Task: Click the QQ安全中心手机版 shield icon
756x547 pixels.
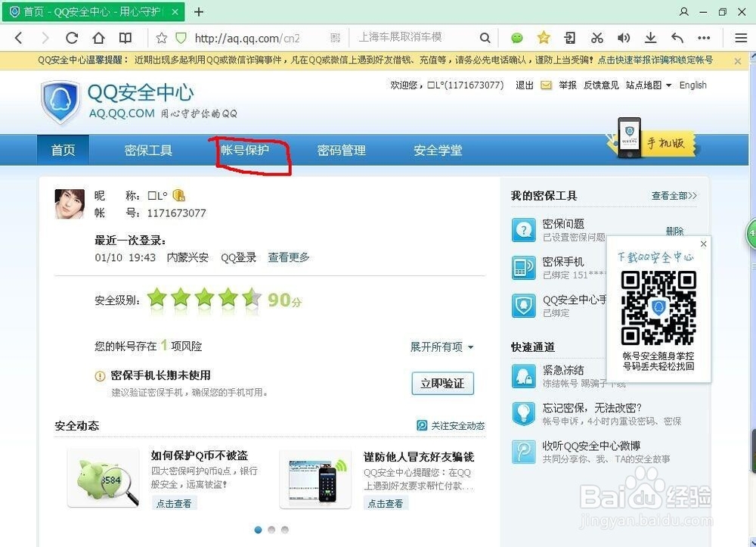Action: [x=524, y=306]
